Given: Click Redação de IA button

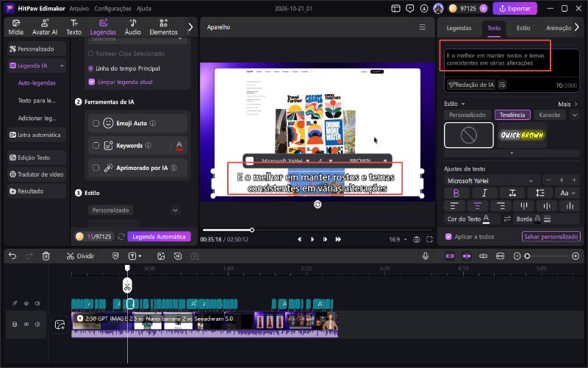Looking at the screenshot, I should (471, 85).
